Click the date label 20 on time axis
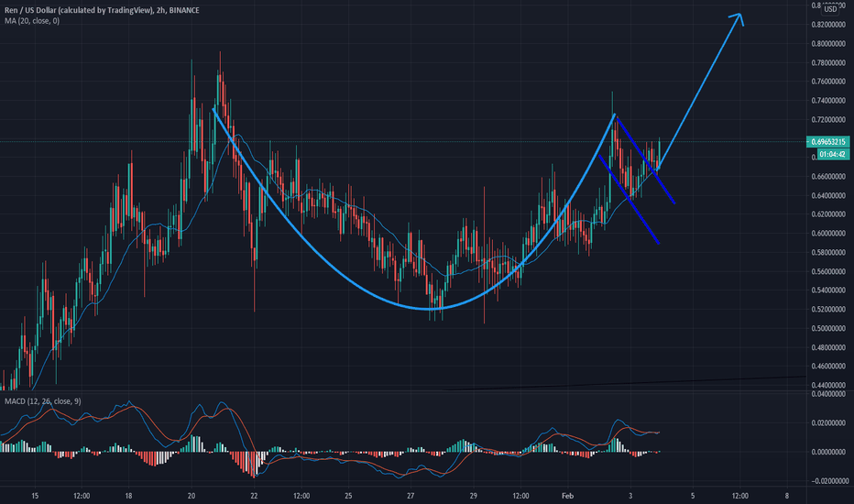Image resolution: width=854 pixels, height=504 pixels. tap(192, 496)
